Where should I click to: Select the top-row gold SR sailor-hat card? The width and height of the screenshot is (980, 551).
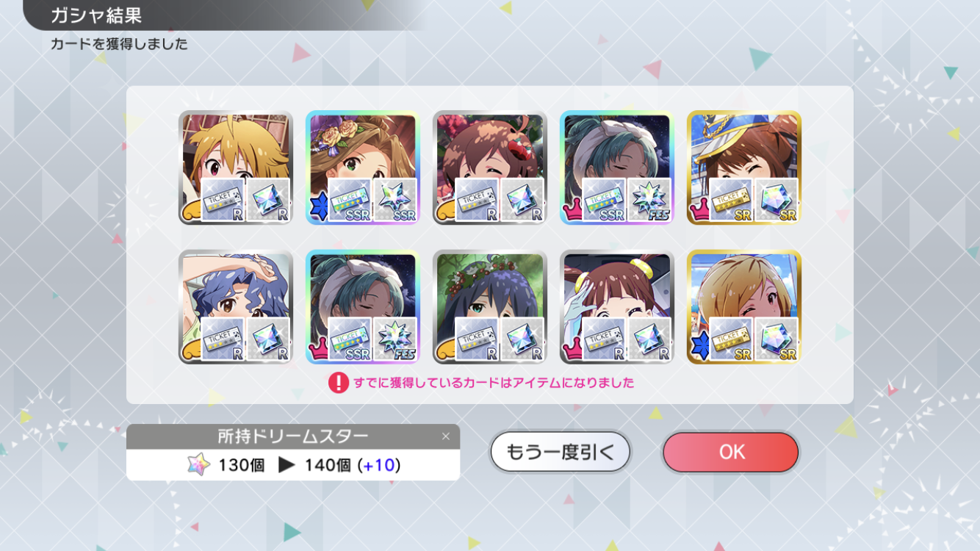pyautogui.click(x=744, y=168)
